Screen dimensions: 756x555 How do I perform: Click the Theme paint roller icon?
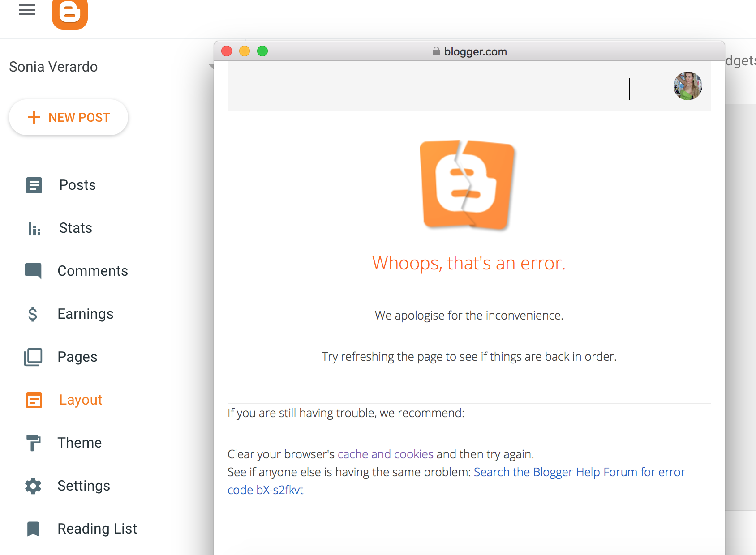click(x=33, y=443)
